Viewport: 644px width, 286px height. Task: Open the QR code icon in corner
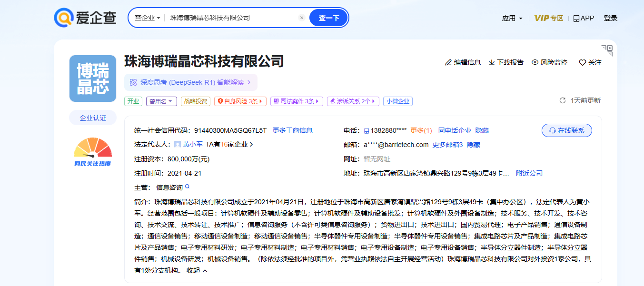pyautogui.click(x=607, y=50)
